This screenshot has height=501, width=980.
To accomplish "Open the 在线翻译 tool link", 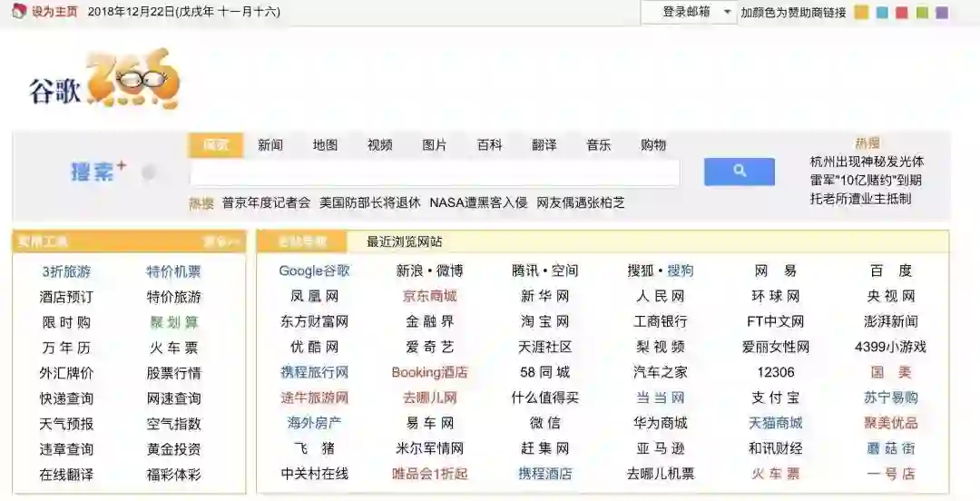I will coord(66,475).
